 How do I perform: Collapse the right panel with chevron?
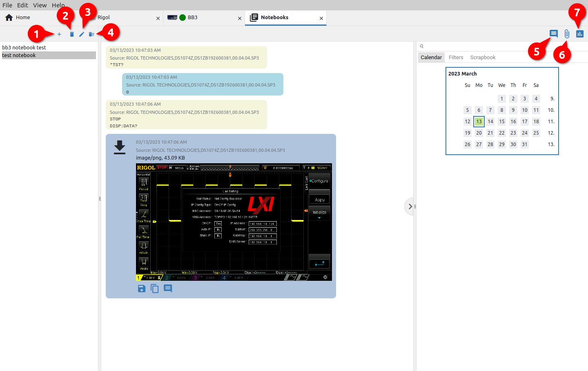coord(410,207)
